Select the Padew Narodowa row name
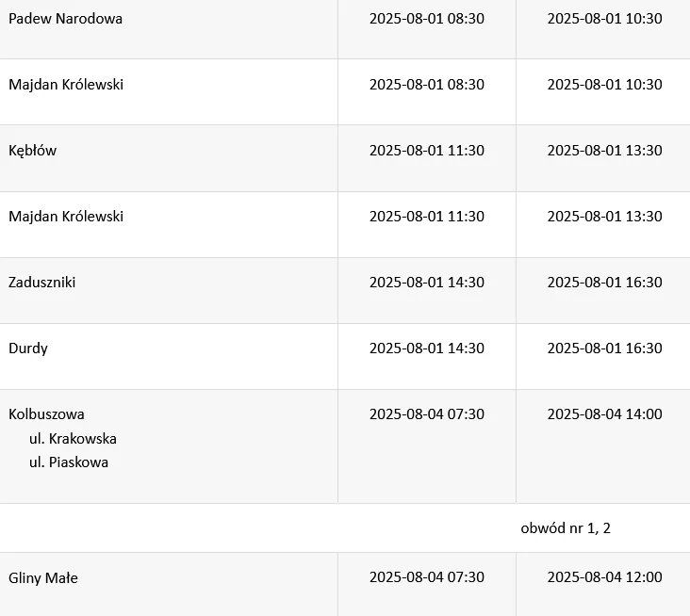Viewport: 690px width, 616px height. [66, 19]
